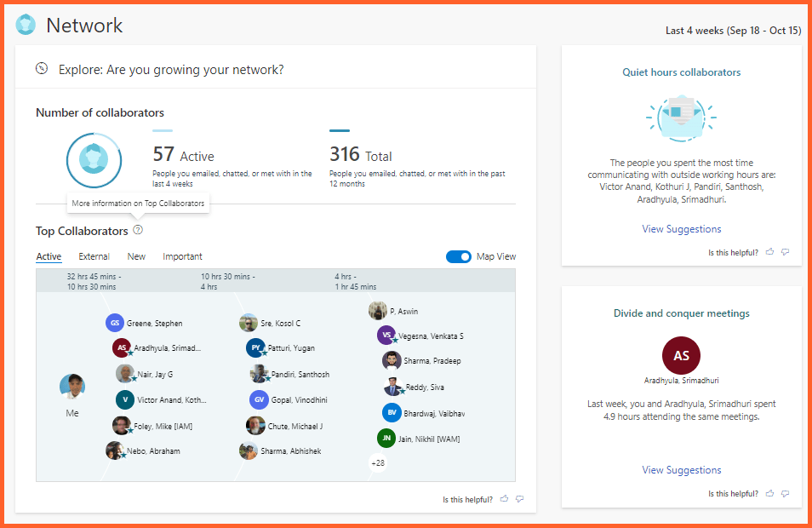
Task: Select the Important tab
Action: 182,256
